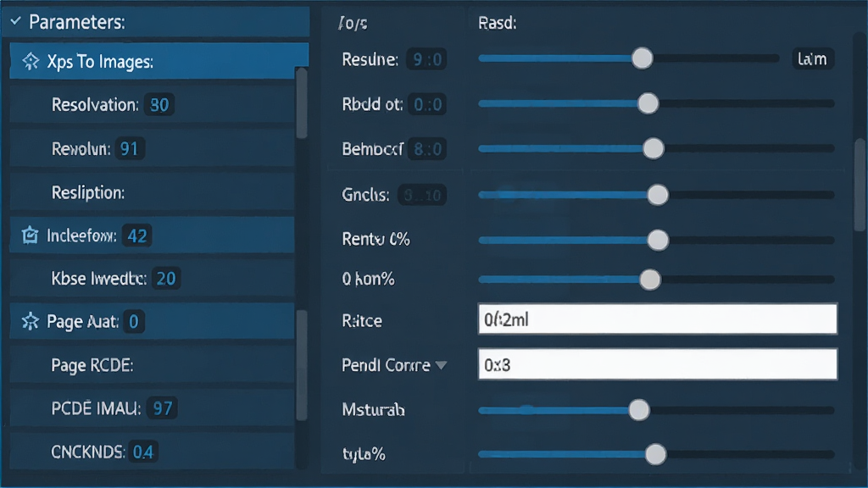Click the Page Auat star icon

(x=30, y=321)
